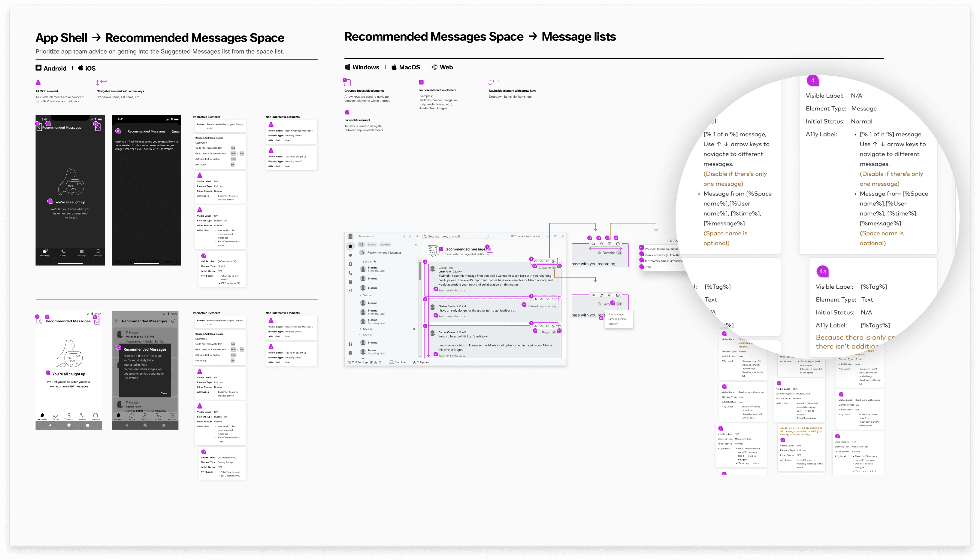Click the Teams people icon in the desktop sidebar
This screenshot has width=980, height=560.
pos(350,255)
